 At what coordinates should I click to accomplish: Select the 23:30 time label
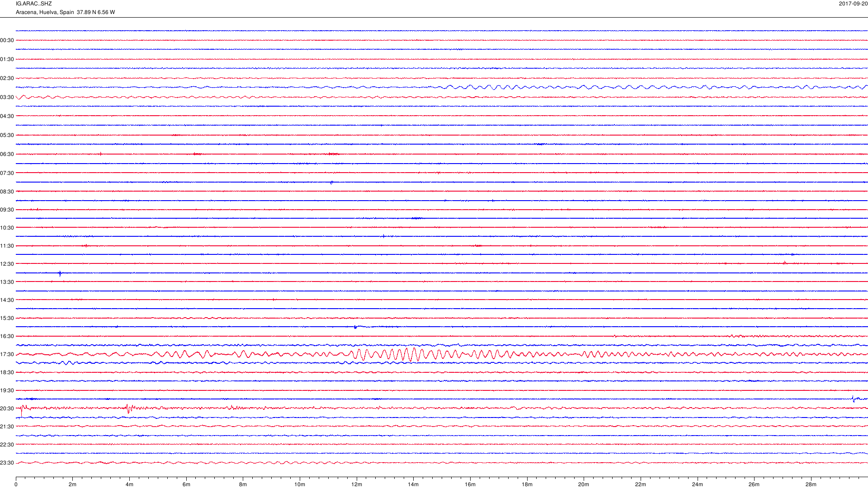(x=7, y=463)
